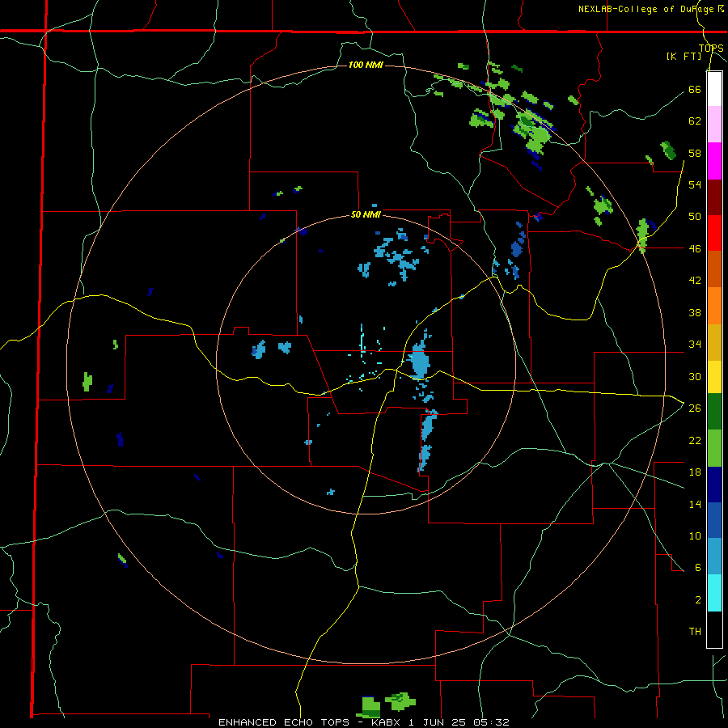The height and width of the screenshot is (728, 728).
Task: Click the burnt orange legend swatch
Action: click(714, 269)
